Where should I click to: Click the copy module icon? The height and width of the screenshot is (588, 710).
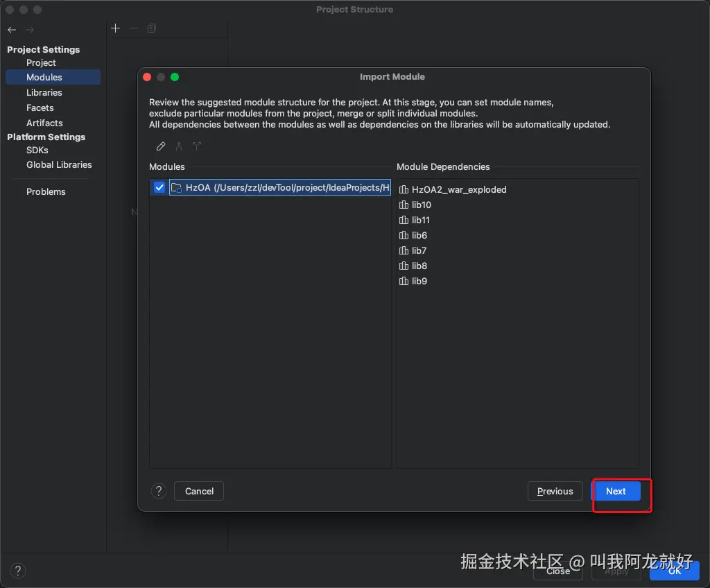152,28
